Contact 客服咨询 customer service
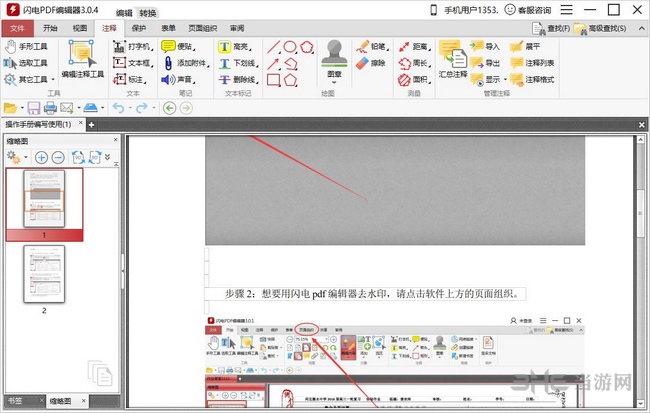Viewport: 650px width, 413px height. click(x=528, y=10)
